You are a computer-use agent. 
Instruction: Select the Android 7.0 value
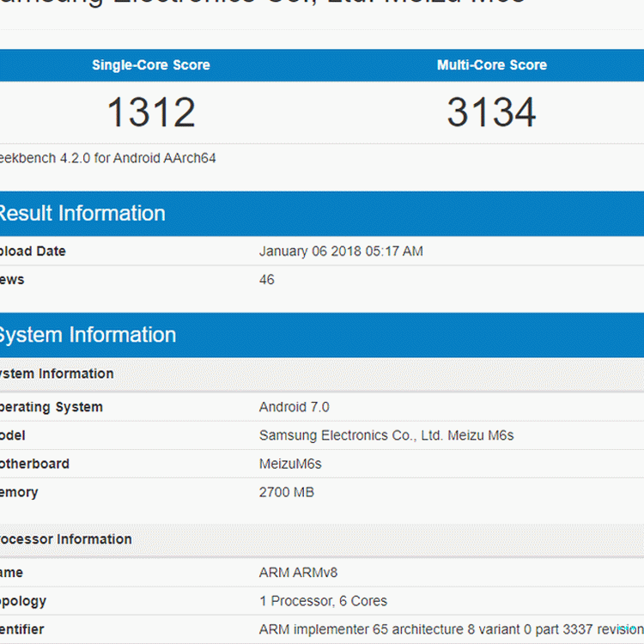pyautogui.click(x=294, y=407)
